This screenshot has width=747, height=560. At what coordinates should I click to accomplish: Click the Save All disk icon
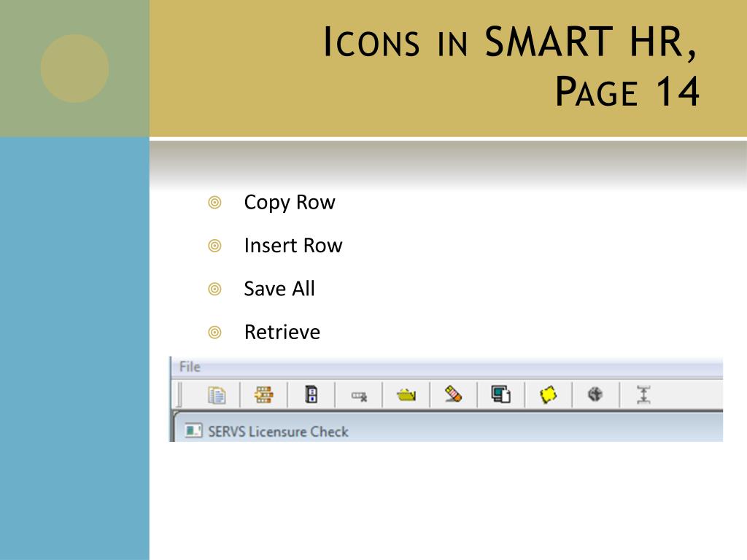point(311,394)
